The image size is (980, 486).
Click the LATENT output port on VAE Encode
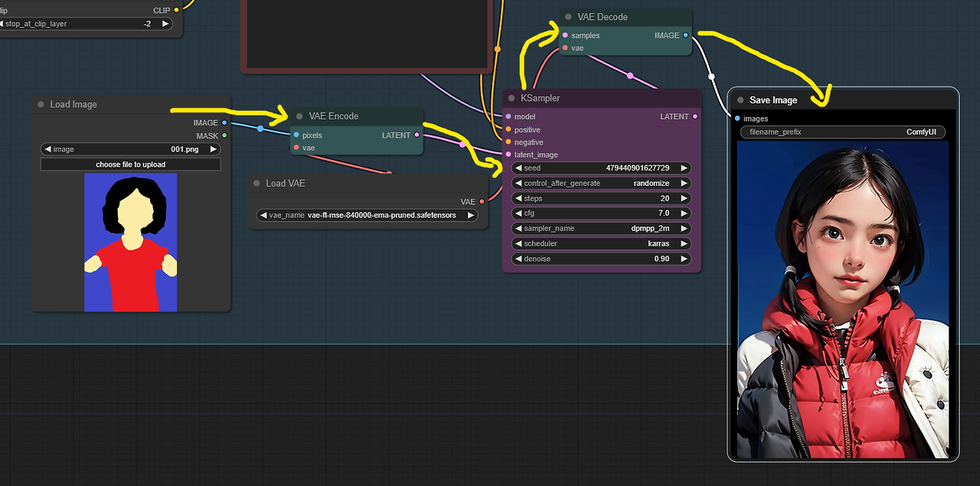(x=417, y=135)
